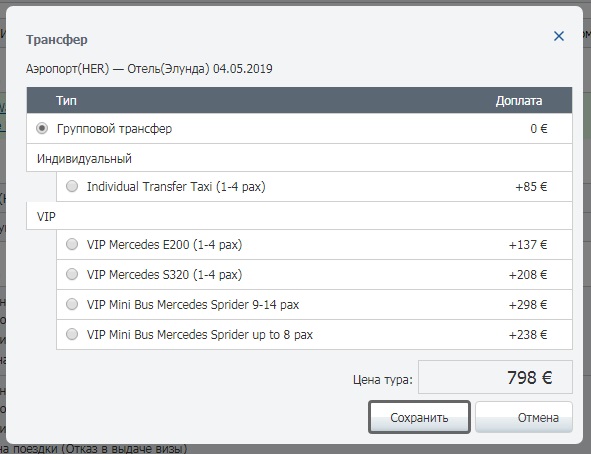Click the Тип column header

[66, 101]
